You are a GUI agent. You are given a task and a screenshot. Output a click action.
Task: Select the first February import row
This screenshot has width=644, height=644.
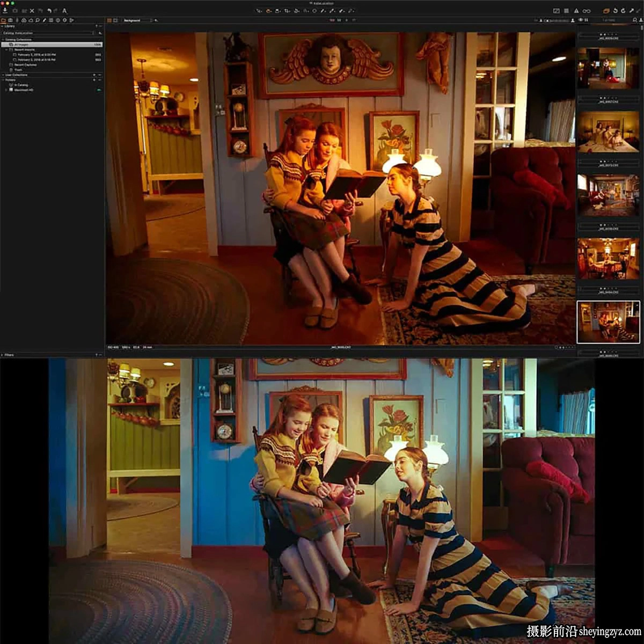point(57,55)
